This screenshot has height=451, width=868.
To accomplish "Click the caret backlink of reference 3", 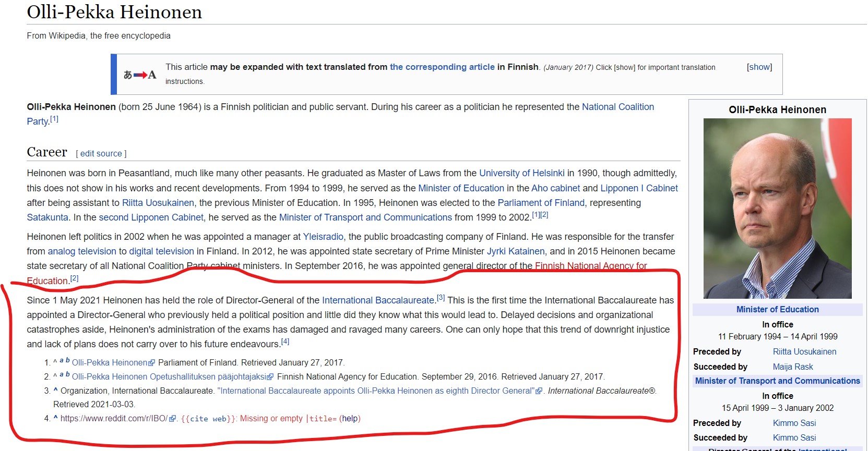I will click(55, 390).
